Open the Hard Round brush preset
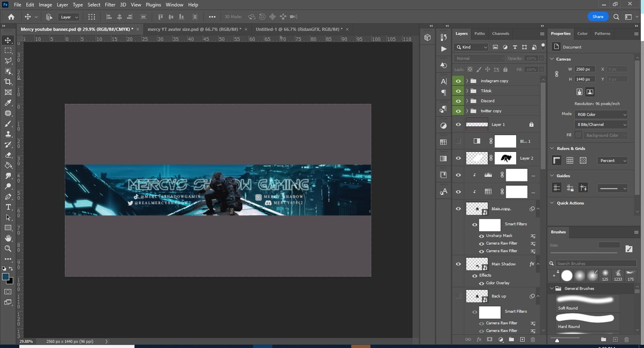 [x=585, y=323]
